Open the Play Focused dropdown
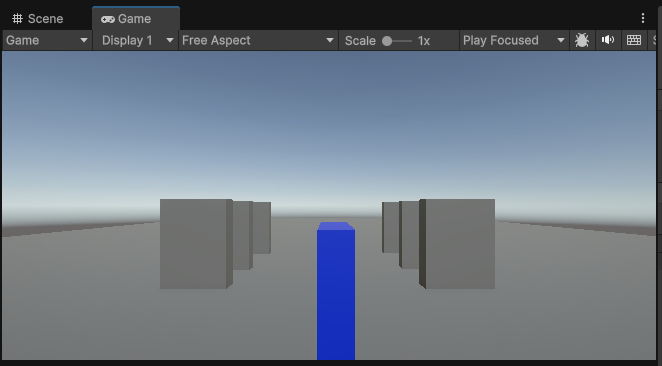 click(x=513, y=40)
